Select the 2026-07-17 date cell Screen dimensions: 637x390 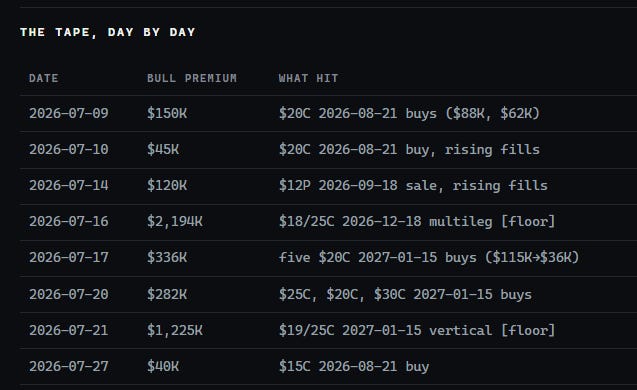[x=69, y=258]
